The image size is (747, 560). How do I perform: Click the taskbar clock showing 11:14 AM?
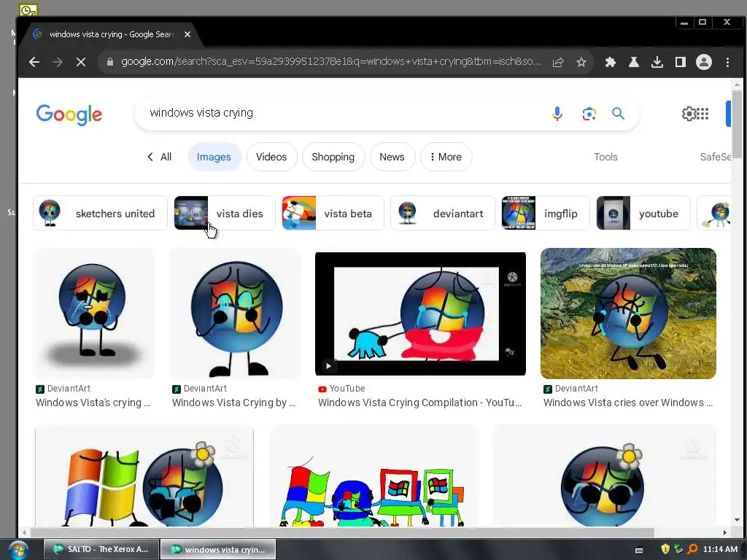click(x=720, y=549)
